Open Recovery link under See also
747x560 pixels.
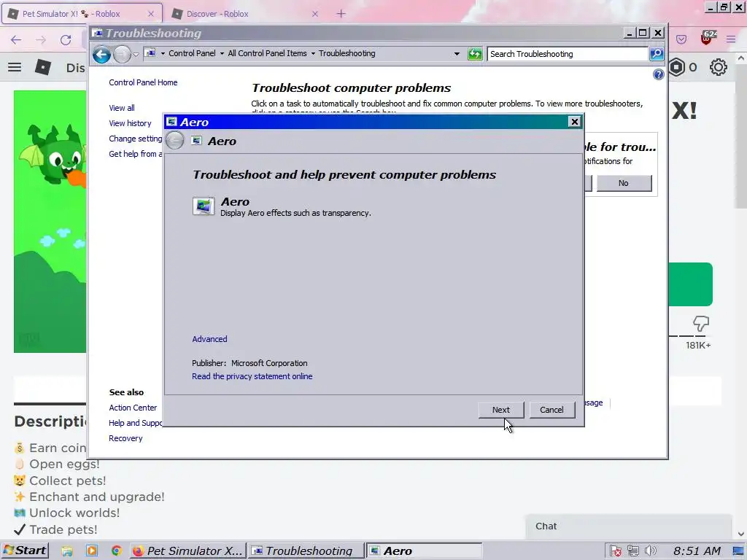(125, 438)
